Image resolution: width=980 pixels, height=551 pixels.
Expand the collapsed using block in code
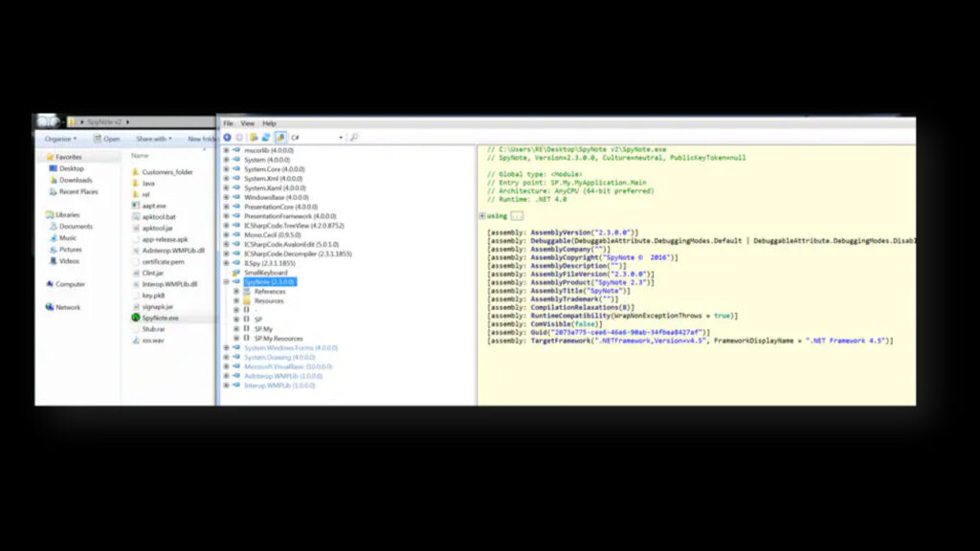pos(482,216)
